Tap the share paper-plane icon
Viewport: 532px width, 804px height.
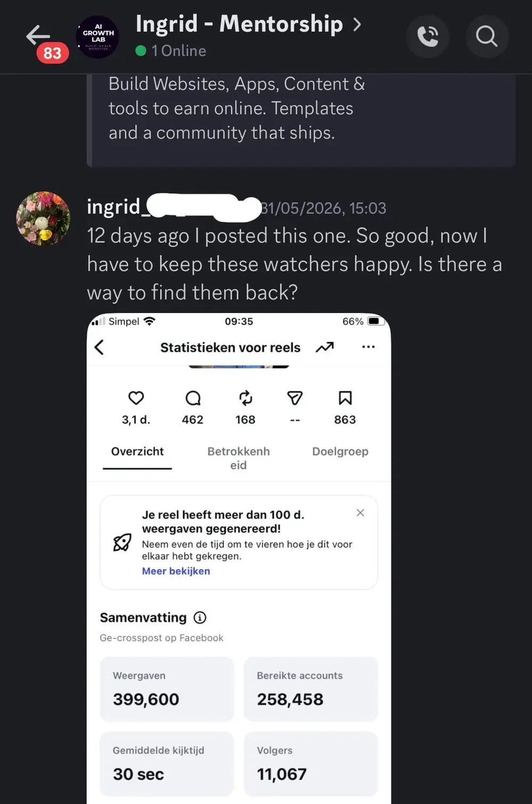tap(295, 398)
